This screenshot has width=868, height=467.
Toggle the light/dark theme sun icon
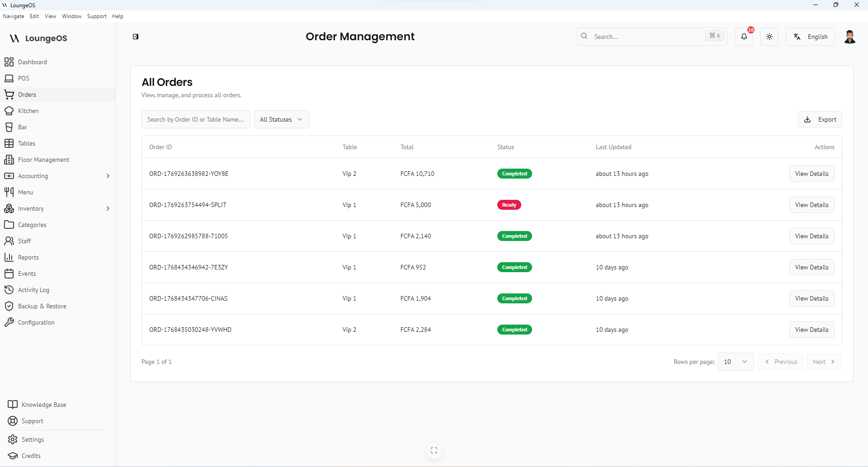769,37
